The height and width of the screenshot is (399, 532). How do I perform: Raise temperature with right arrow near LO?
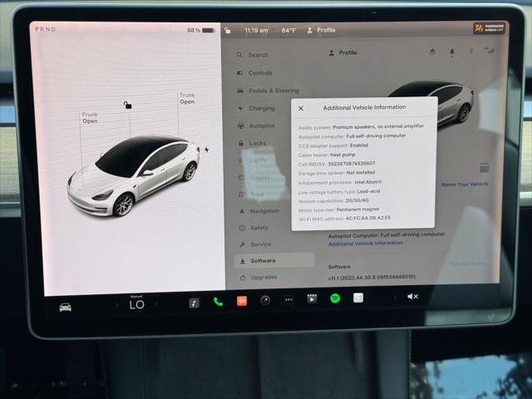pos(156,304)
